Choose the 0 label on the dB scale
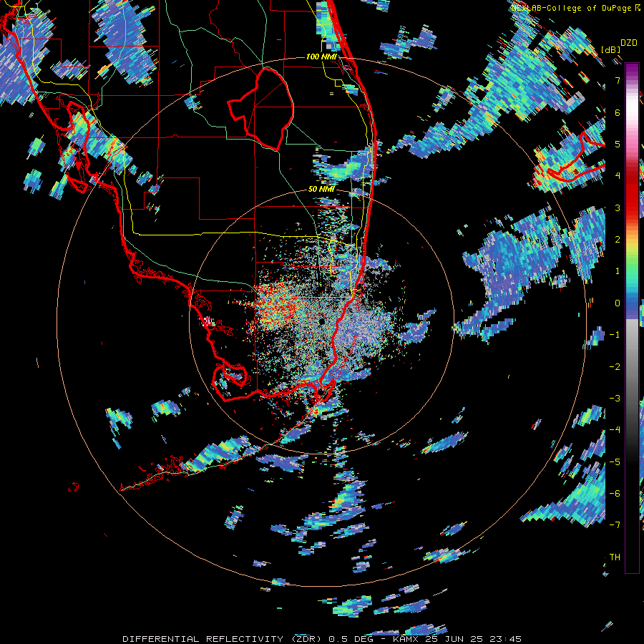Screen dimensions: 644x644 (618, 303)
